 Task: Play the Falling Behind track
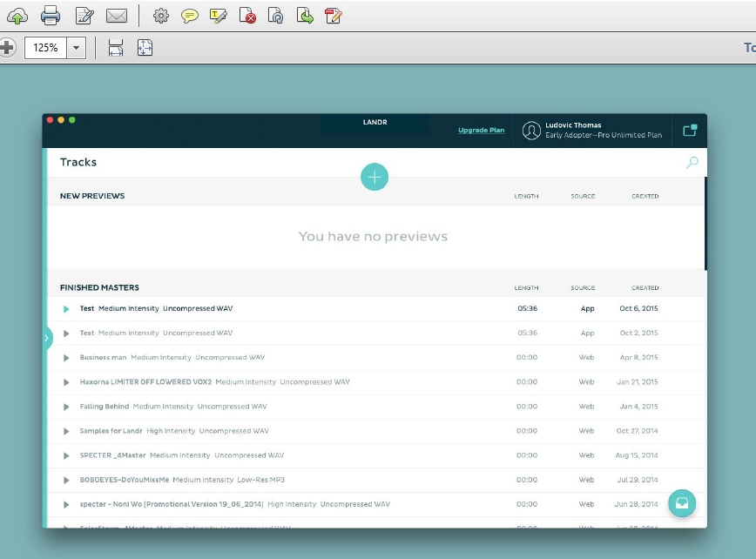pos(66,407)
